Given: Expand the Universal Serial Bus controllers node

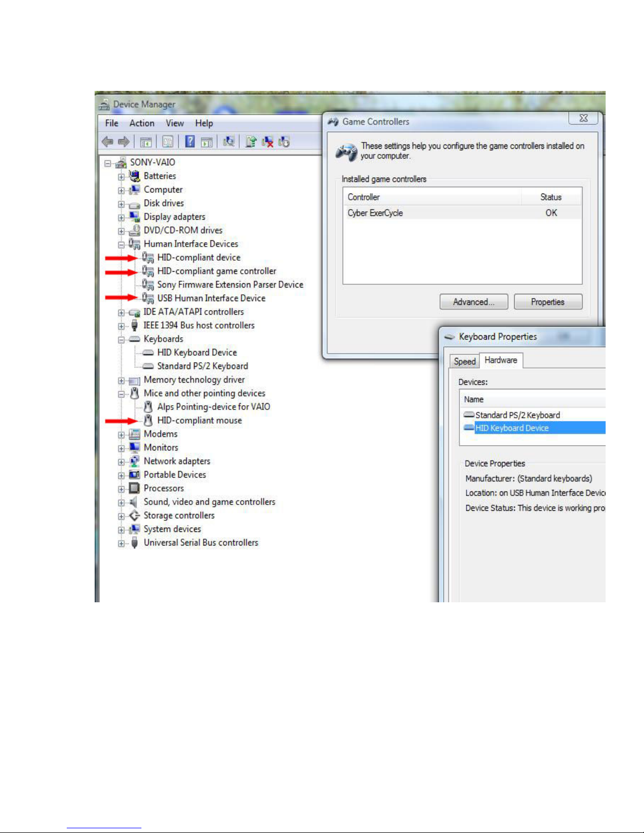Looking at the screenshot, I should (x=121, y=543).
